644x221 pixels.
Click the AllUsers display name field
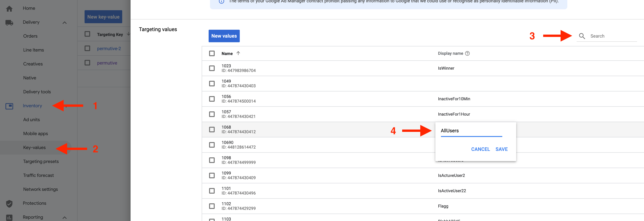(x=471, y=131)
